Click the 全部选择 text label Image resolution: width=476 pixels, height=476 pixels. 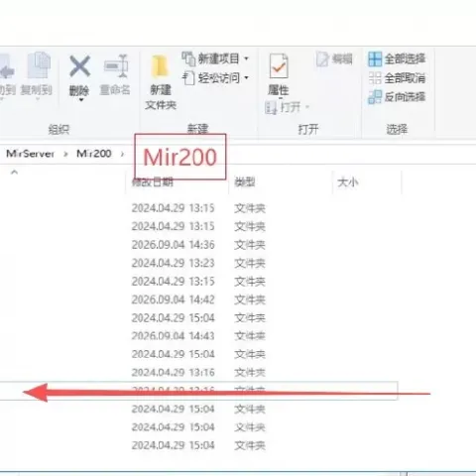tap(405, 59)
